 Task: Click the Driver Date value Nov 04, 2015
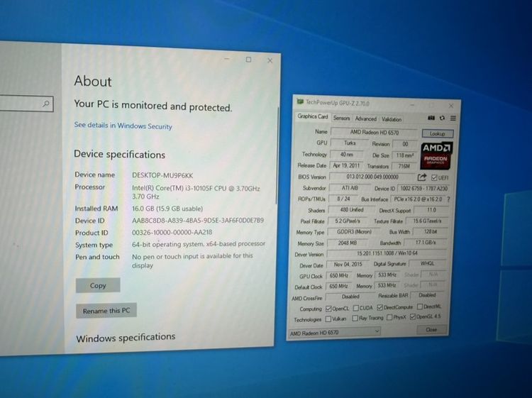(348, 264)
